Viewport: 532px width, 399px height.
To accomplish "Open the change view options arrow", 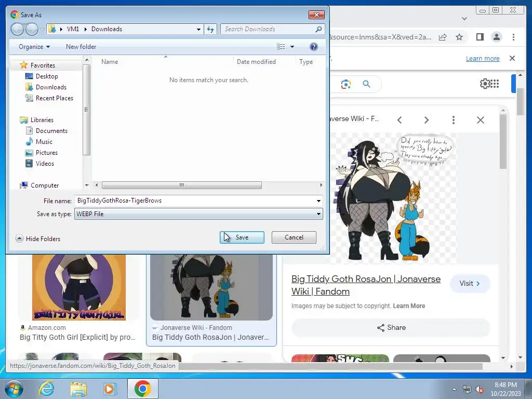I will pyautogui.click(x=292, y=46).
